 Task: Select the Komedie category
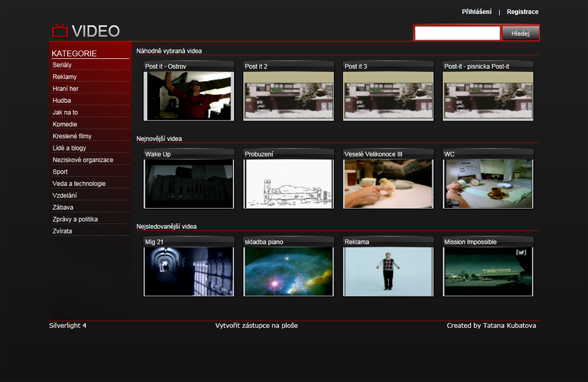coord(65,125)
